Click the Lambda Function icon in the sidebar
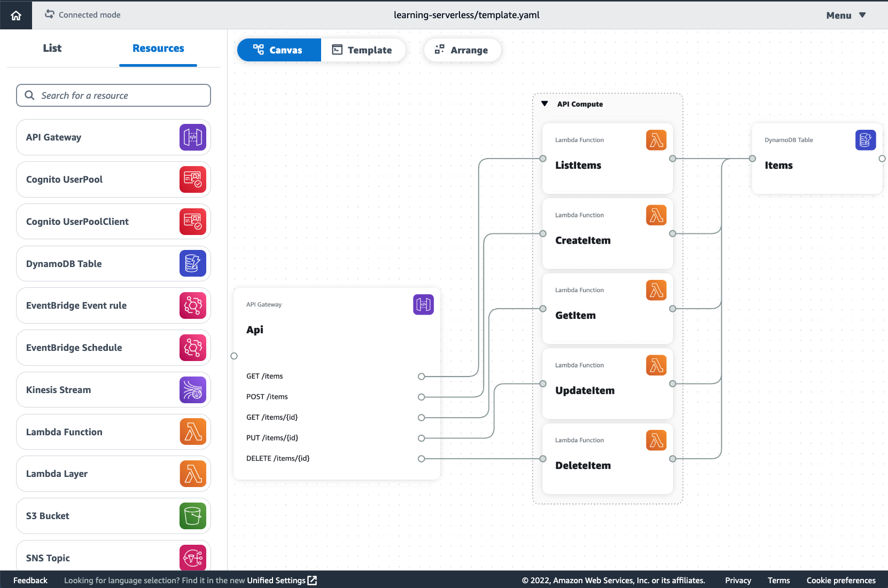Image resolution: width=888 pixels, height=588 pixels. [x=192, y=432]
